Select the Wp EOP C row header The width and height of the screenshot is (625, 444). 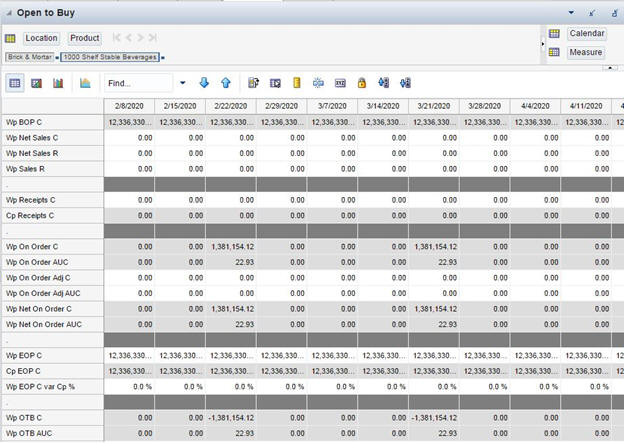(x=53, y=356)
